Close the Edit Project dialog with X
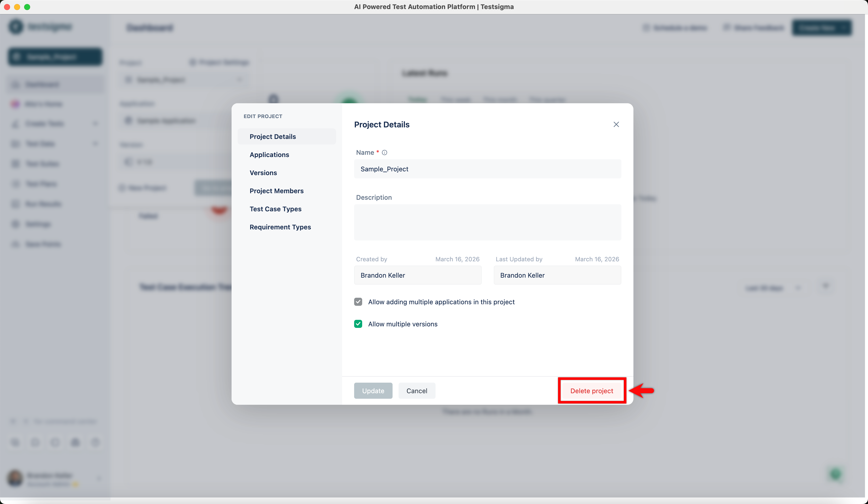Viewport: 868px width, 504px height. click(x=616, y=124)
